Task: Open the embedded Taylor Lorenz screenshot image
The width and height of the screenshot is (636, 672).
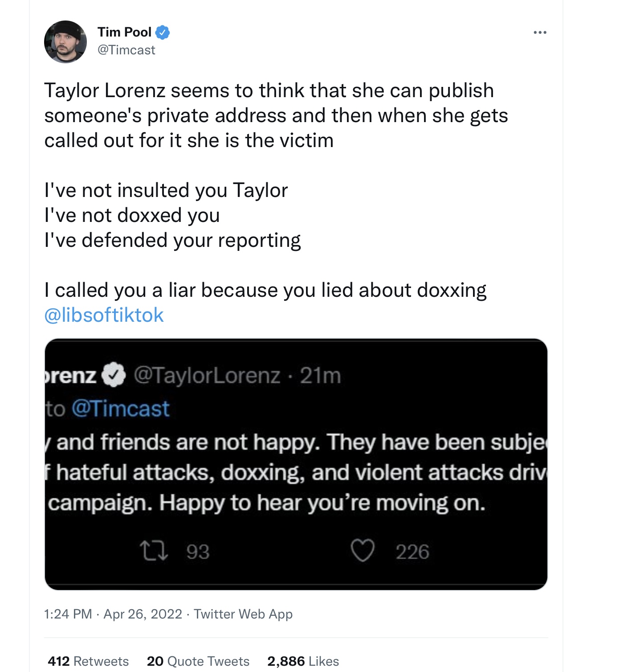Action: [296, 464]
